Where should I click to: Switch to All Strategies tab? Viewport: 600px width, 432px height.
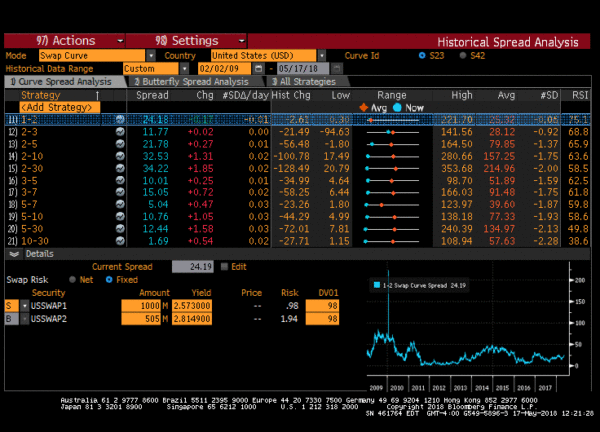click(307, 82)
